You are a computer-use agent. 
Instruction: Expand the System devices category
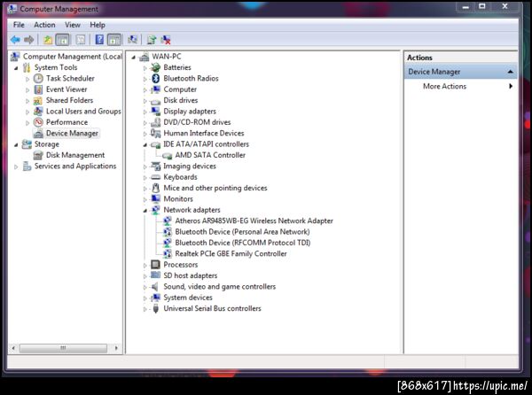145,298
